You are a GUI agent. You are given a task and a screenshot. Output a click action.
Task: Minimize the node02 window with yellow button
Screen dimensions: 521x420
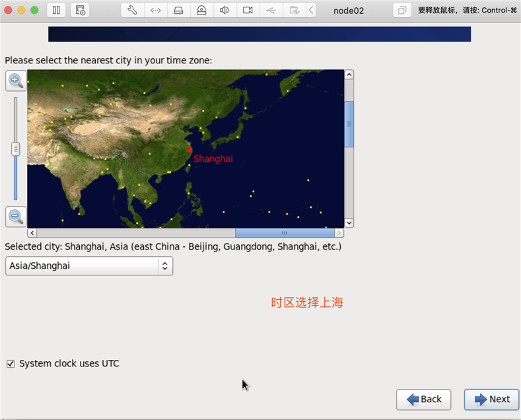tap(21, 11)
